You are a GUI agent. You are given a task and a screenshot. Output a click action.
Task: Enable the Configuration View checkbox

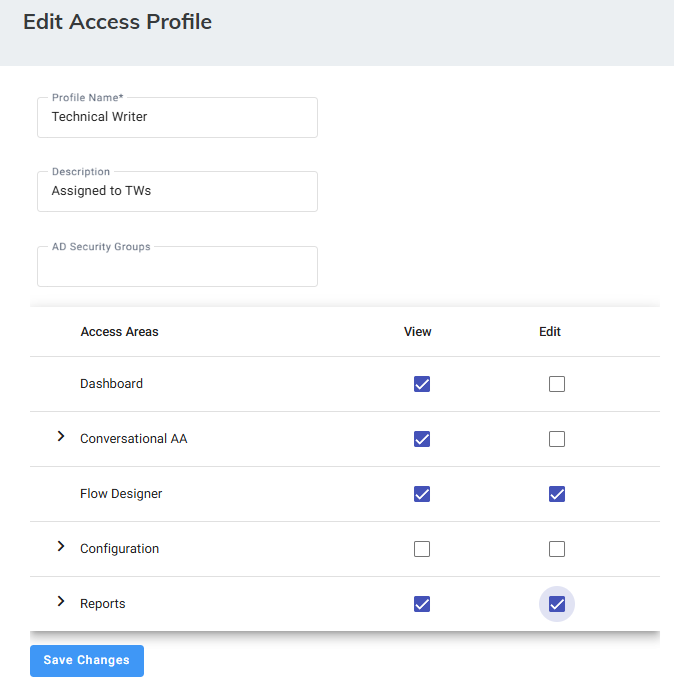pyautogui.click(x=422, y=549)
